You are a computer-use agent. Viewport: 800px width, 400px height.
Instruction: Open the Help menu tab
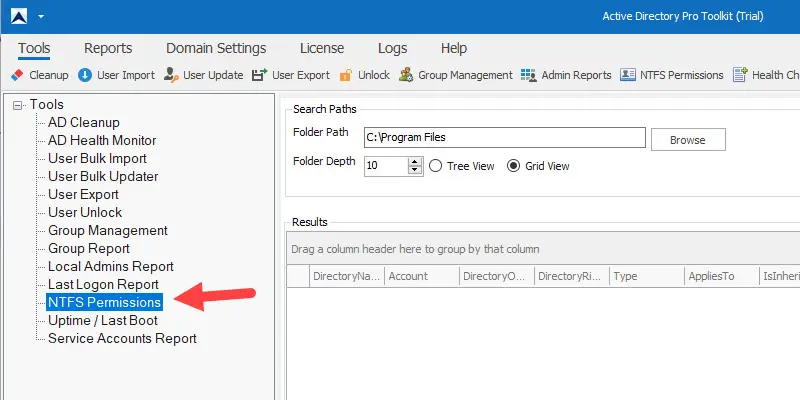click(454, 48)
